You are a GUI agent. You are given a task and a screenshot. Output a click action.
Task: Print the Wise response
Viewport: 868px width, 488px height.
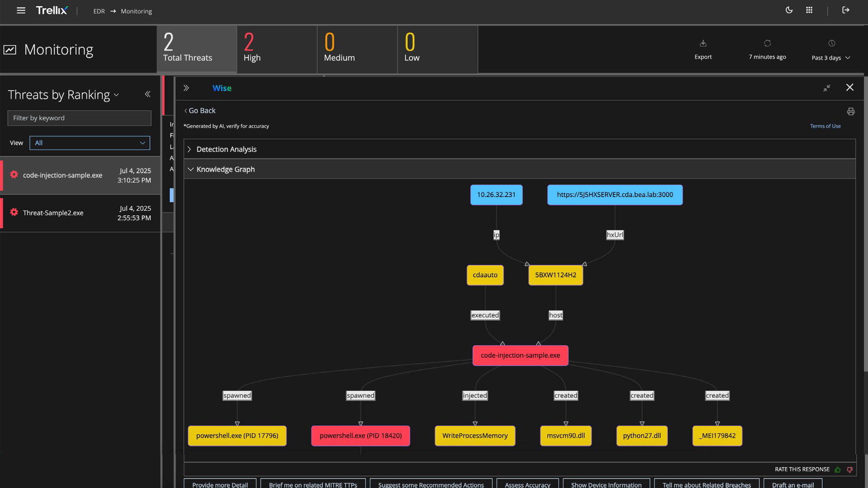(x=851, y=111)
